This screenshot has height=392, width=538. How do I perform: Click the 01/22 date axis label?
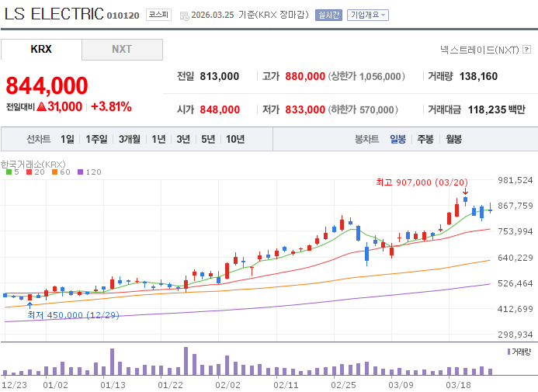170,385
